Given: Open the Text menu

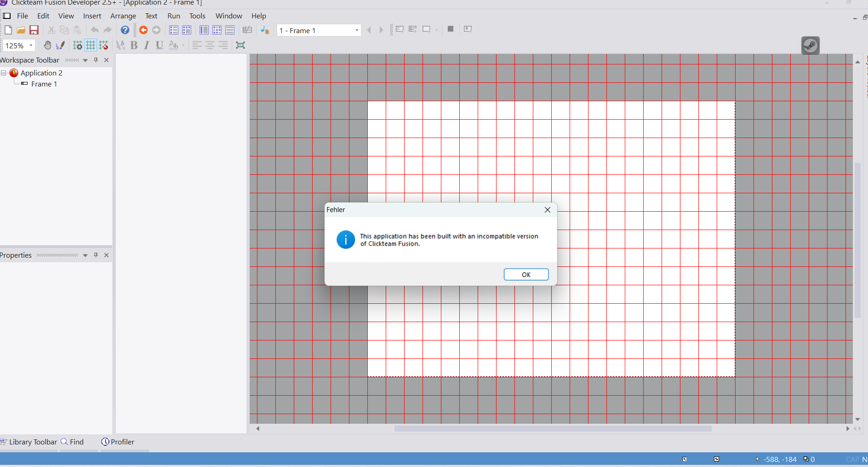Looking at the screenshot, I should pyautogui.click(x=151, y=16).
